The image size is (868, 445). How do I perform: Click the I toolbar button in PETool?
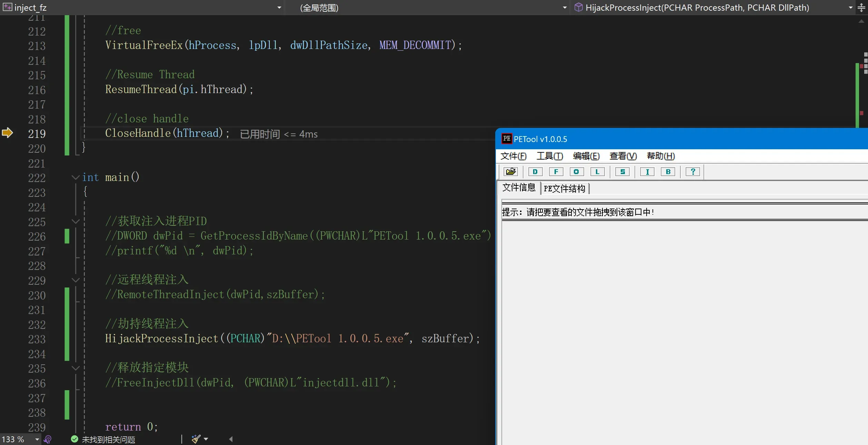pos(647,172)
